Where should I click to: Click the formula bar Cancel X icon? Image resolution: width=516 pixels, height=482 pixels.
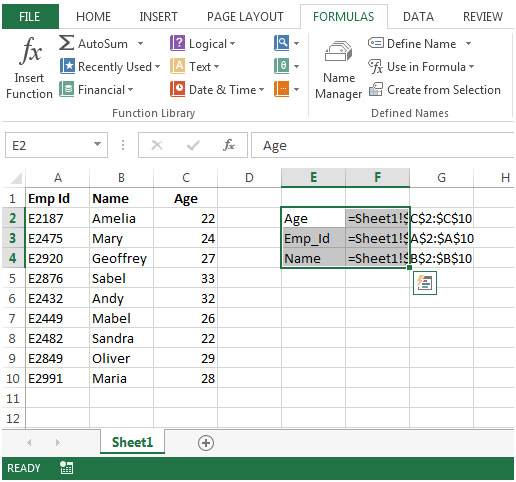[x=157, y=145]
